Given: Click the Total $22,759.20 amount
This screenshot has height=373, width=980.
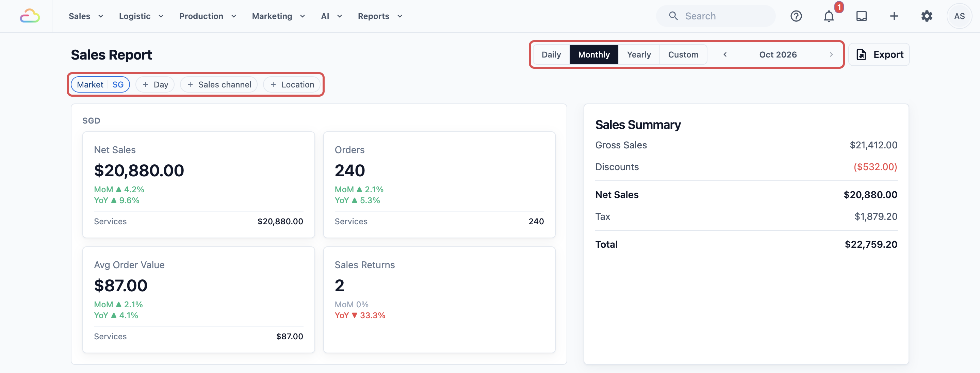Looking at the screenshot, I should [871, 244].
